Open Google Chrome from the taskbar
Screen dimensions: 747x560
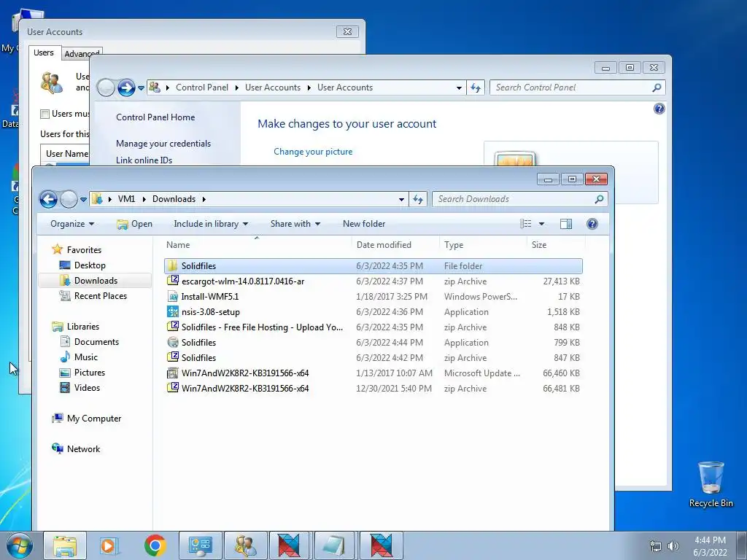pyautogui.click(x=155, y=545)
